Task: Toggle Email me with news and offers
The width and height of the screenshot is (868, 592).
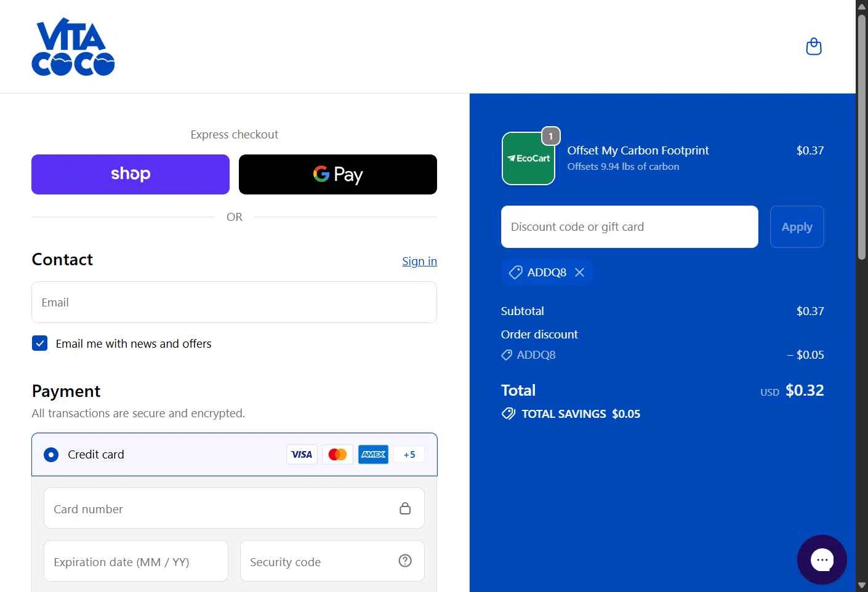Action: [39, 343]
